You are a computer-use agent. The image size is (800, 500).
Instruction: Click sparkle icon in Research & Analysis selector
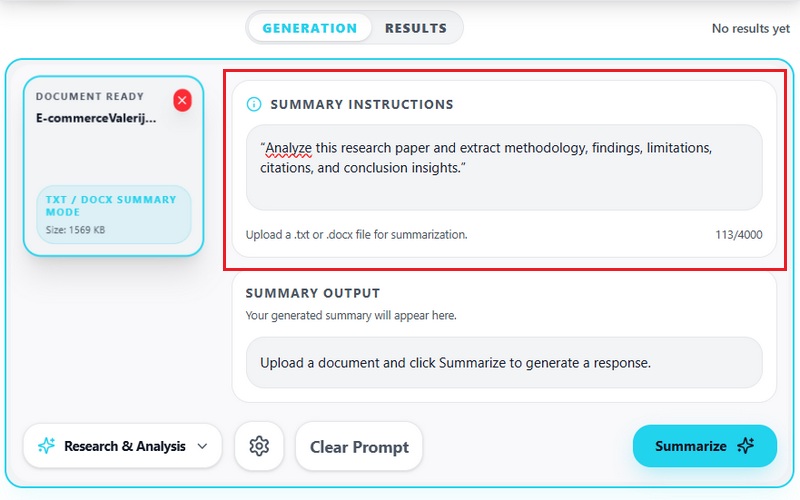coord(46,445)
